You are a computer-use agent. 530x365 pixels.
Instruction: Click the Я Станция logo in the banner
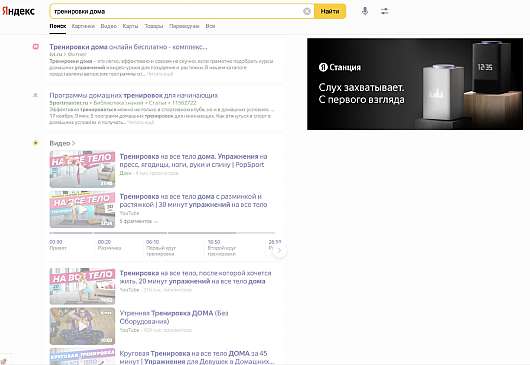coord(340,67)
